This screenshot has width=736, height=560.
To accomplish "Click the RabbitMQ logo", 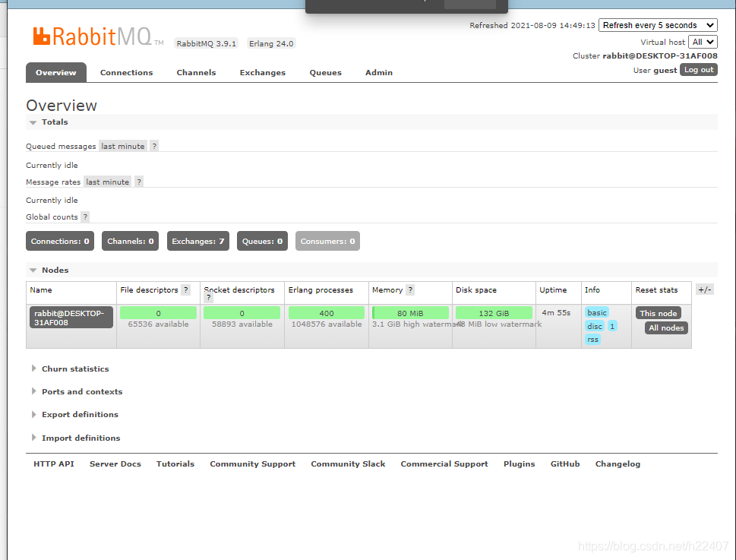I will 98,36.
